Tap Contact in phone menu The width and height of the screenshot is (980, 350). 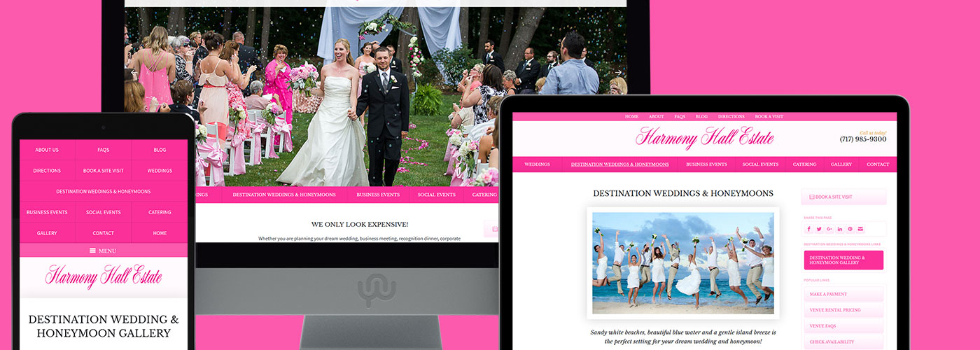coord(104,233)
